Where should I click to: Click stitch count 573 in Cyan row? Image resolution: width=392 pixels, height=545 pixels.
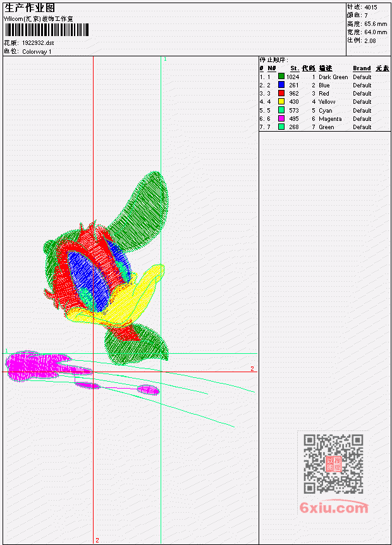294,111
